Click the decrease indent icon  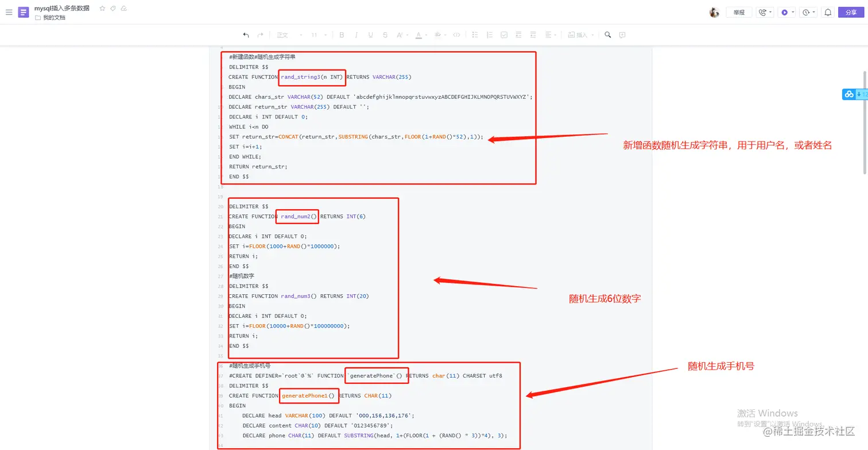click(x=518, y=35)
